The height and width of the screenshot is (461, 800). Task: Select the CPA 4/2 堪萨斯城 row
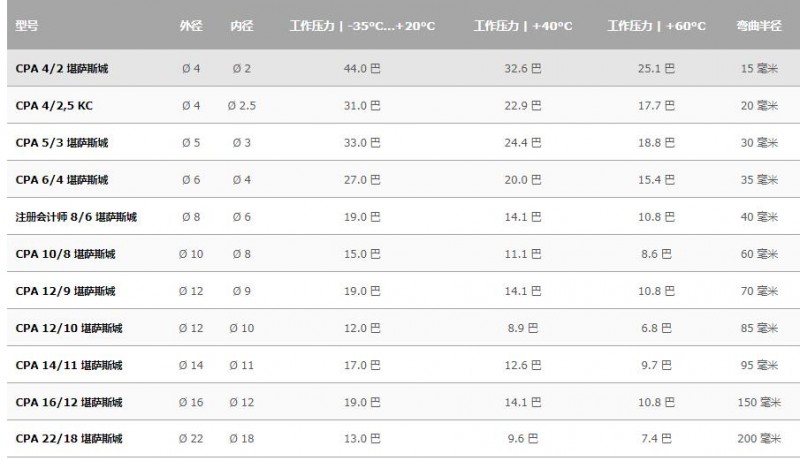pos(404,68)
